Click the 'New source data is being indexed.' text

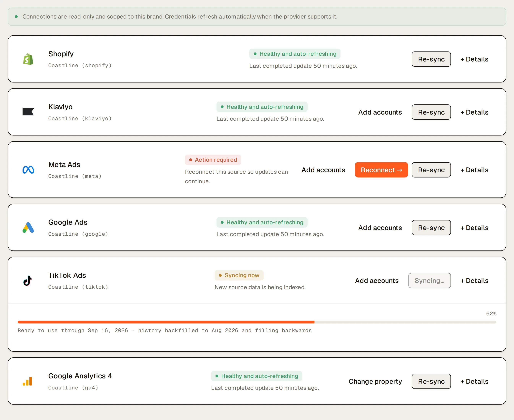pos(260,287)
